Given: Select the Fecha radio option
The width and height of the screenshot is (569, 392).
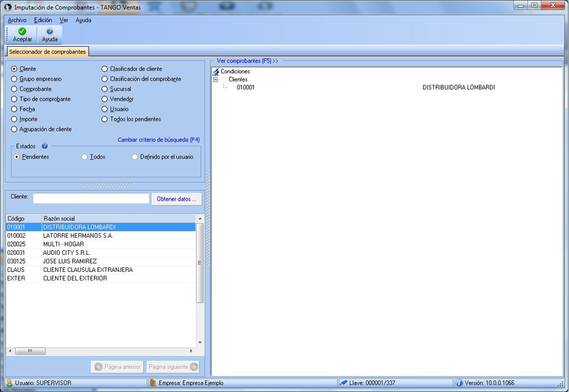Looking at the screenshot, I should (x=14, y=109).
